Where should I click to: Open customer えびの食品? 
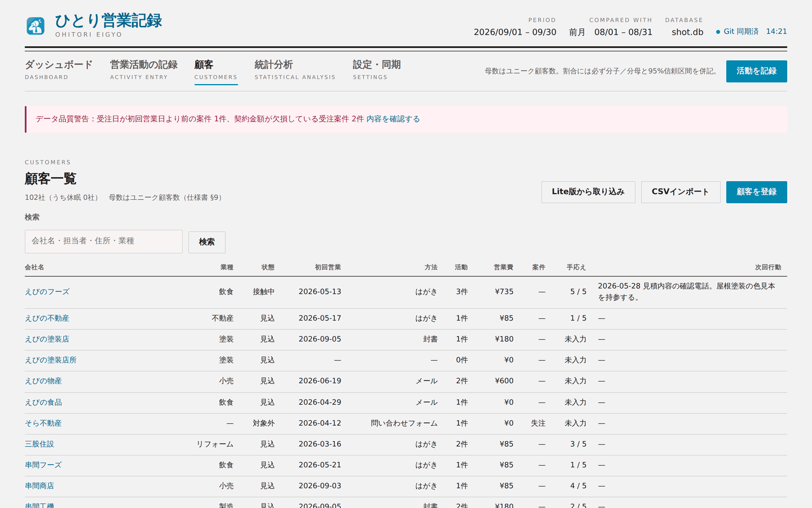(43, 402)
